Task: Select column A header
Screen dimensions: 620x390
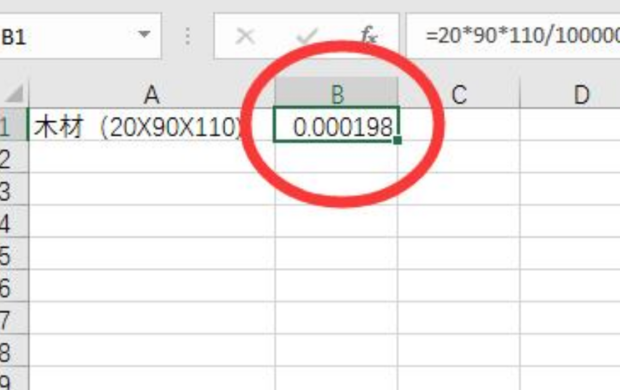Action: tap(152, 93)
